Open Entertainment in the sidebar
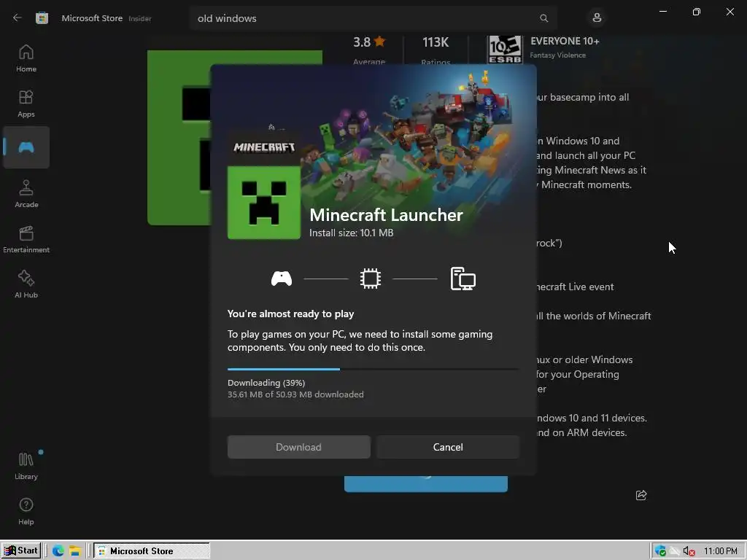The image size is (747, 560). [x=26, y=239]
